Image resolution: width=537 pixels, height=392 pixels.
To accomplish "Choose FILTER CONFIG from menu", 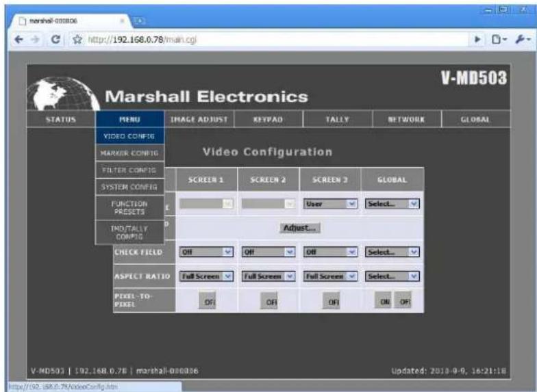I will [x=130, y=170].
